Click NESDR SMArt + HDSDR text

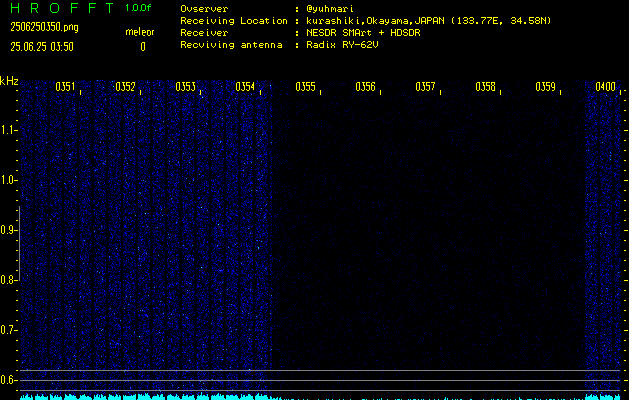(x=363, y=33)
